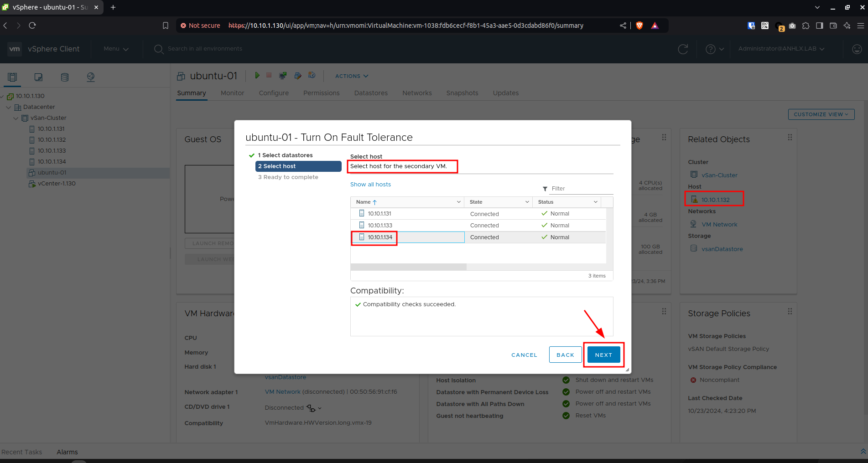Click the browser bookmark icon
The width and height of the screenshot is (868, 463).
166,26
